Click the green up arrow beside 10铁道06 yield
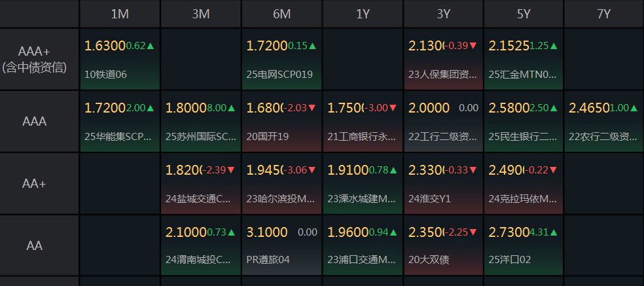644x286 pixels. [151, 46]
